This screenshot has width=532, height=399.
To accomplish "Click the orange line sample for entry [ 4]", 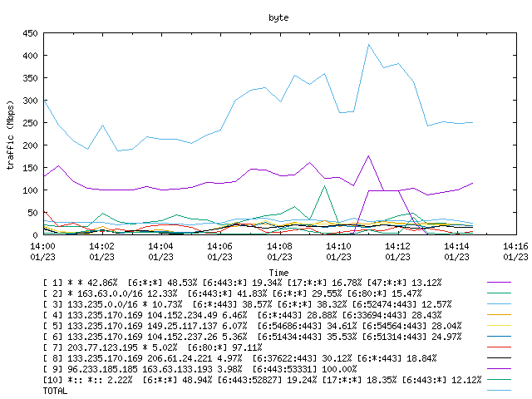I will point(499,315).
